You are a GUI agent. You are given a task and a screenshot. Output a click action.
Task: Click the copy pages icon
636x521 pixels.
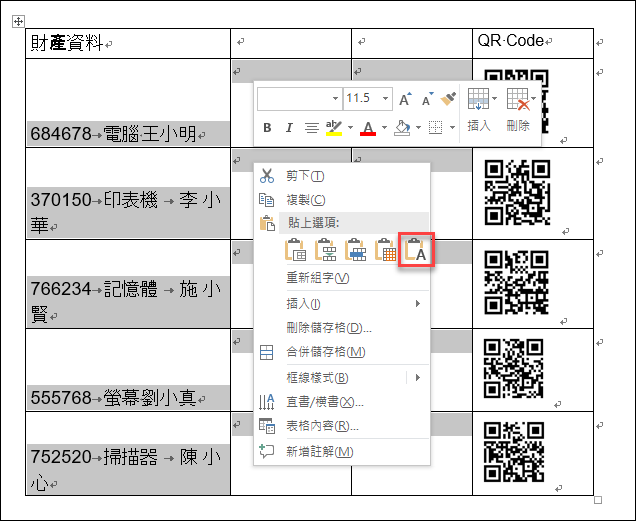click(266, 200)
